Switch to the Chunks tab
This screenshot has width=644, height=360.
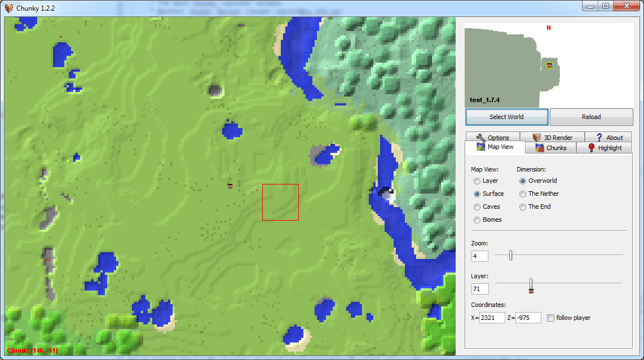click(x=551, y=147)
